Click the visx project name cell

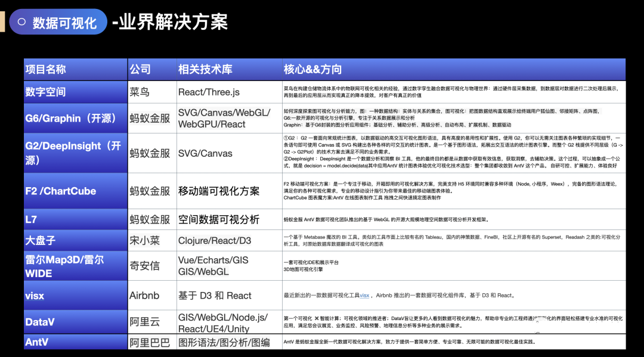(x=76, y=296)
